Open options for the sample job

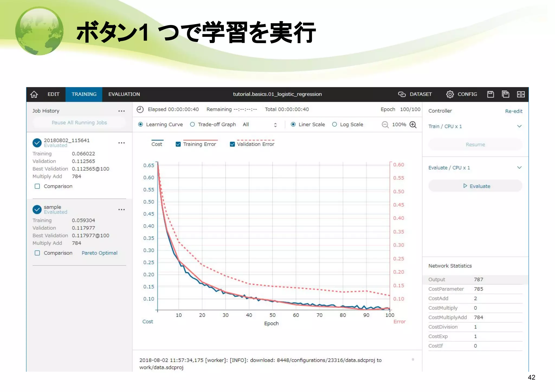click(x=121, y=209)
